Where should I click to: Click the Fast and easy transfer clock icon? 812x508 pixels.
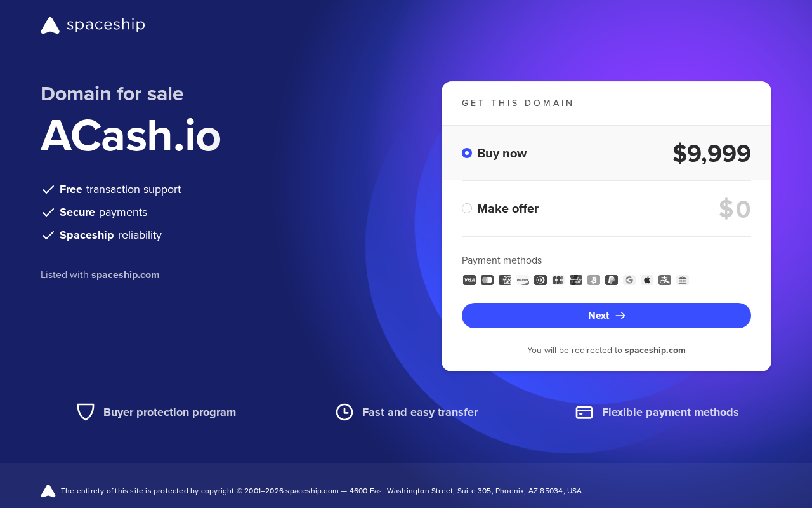point(344,412)
